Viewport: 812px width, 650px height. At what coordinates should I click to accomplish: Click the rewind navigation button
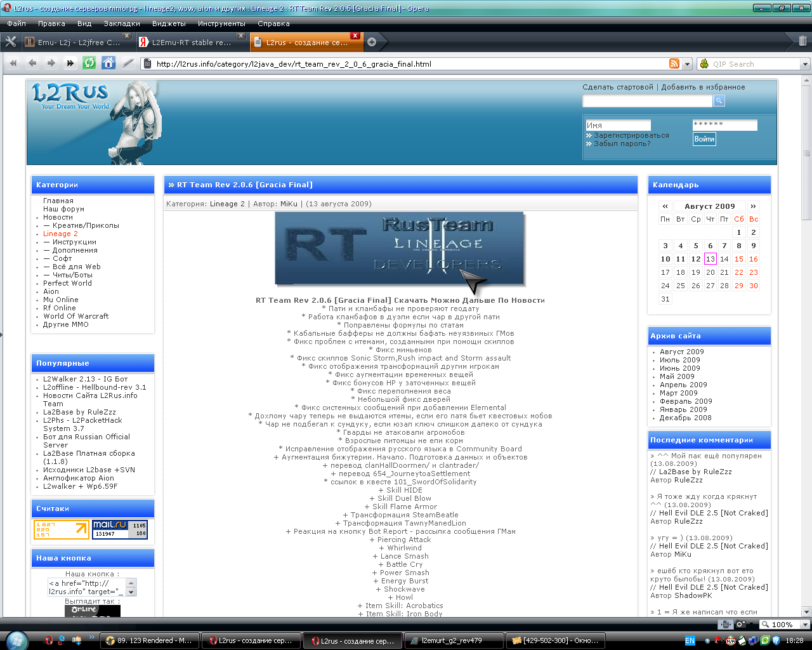coord(13,63)
